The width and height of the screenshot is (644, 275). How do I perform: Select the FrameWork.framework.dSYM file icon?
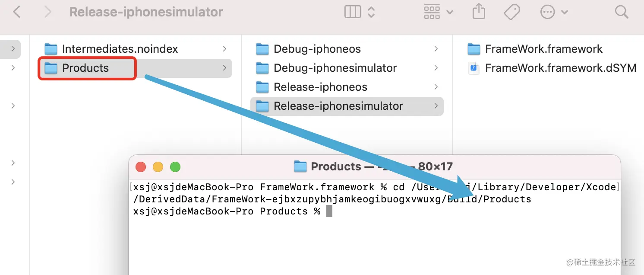click(x=474, y=68)
